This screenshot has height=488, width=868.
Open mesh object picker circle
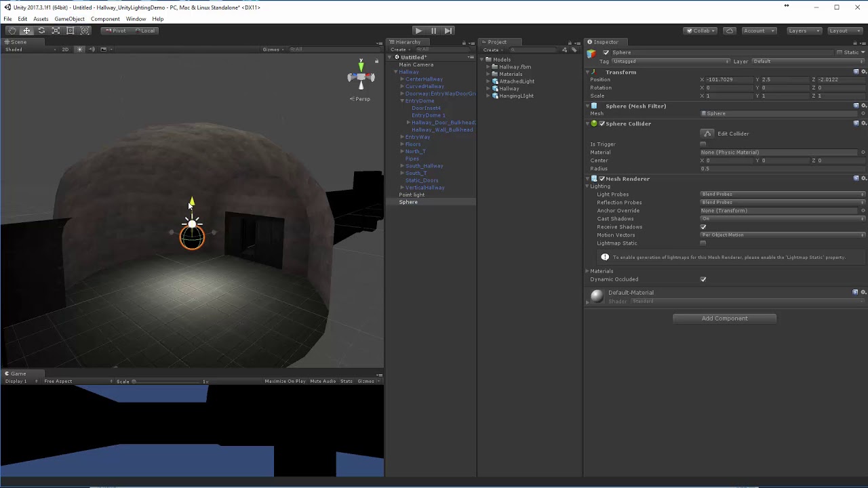pos(863,113)
